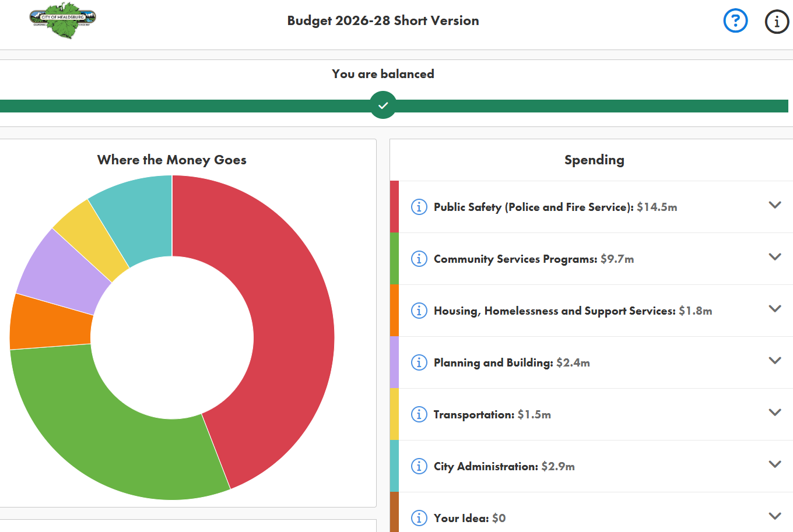Click Planning and Building: $2.4m label
This screenshot has height=532, width=793.
click(511, 363)
